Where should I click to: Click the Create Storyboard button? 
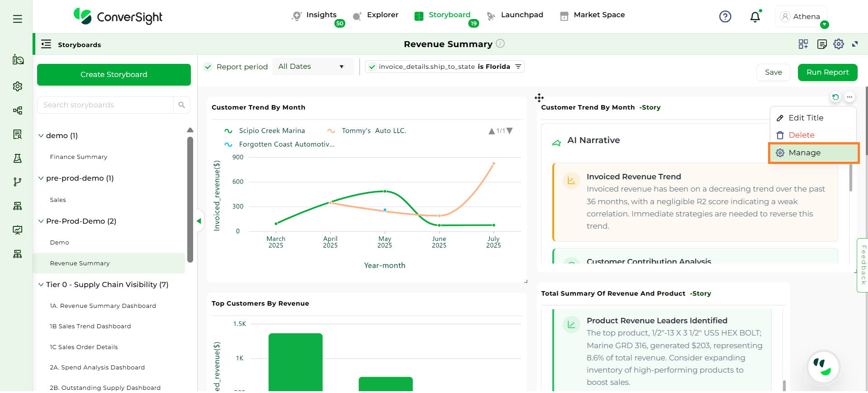114,75
